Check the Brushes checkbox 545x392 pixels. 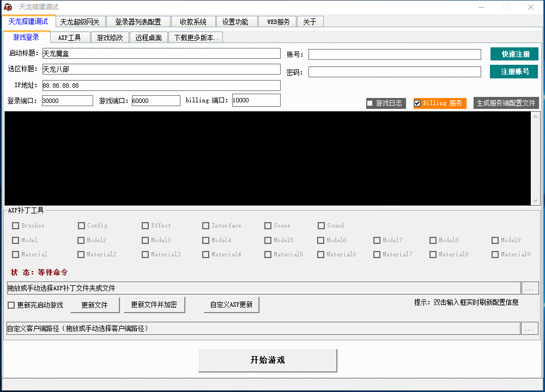[16, 226]
